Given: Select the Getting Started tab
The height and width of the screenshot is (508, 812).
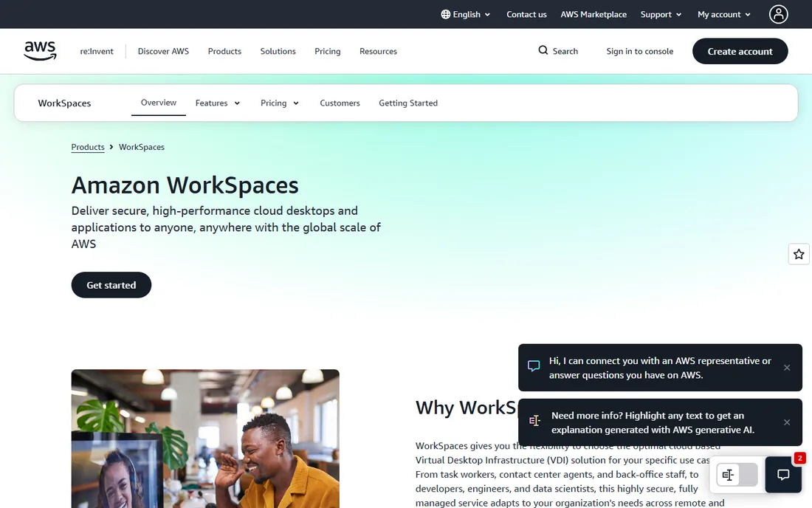Looking at the screenshot, I should [408, 103].
